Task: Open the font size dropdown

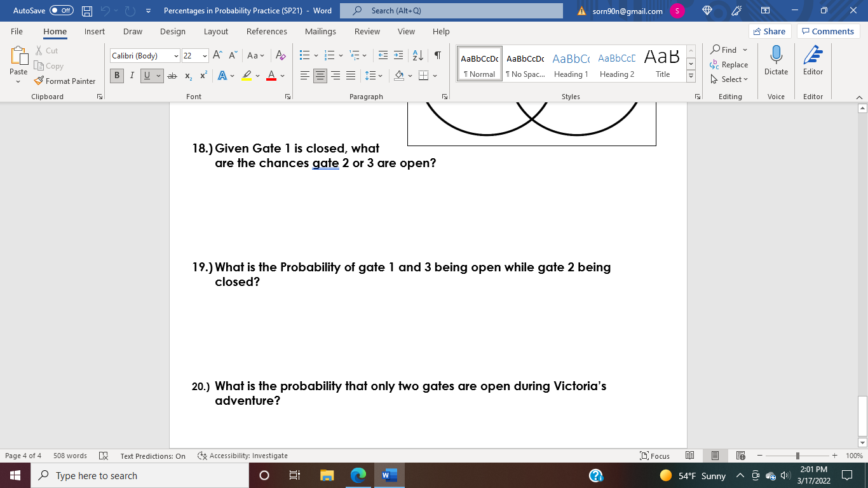Action: click(204, 55)
